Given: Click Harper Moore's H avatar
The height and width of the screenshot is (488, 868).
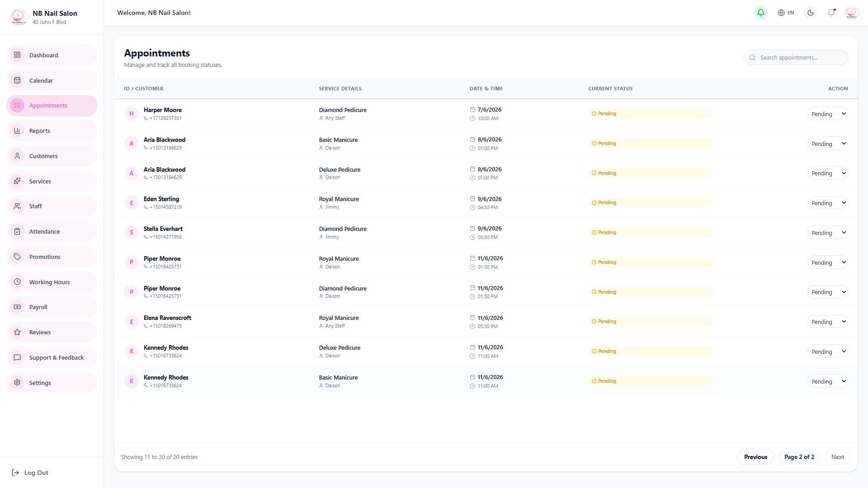Looking at the screenshot, I should [x=132, y=114].
